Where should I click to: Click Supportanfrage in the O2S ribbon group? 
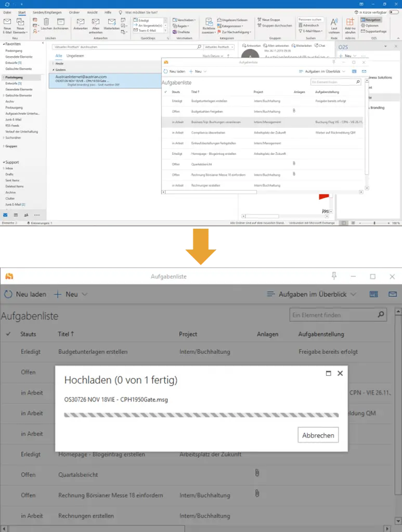pyautogui.click(x=373, y=31)
